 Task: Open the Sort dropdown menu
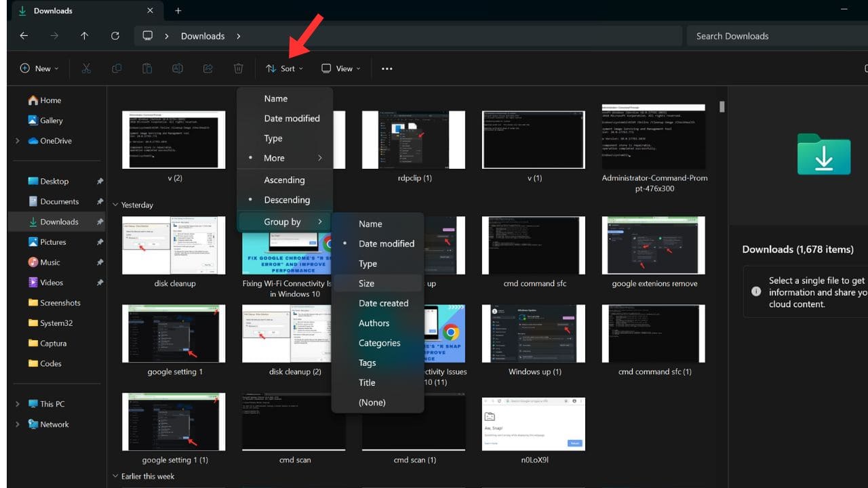point(285,68)
